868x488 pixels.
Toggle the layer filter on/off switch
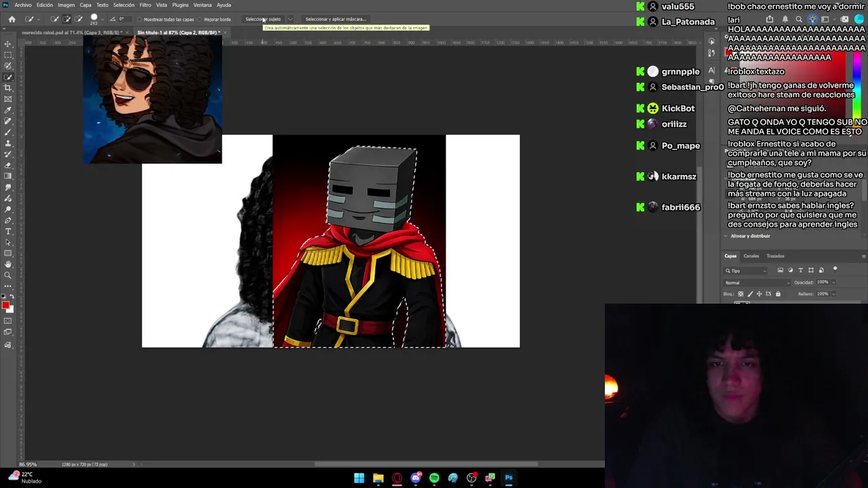[x=835, y=270]
